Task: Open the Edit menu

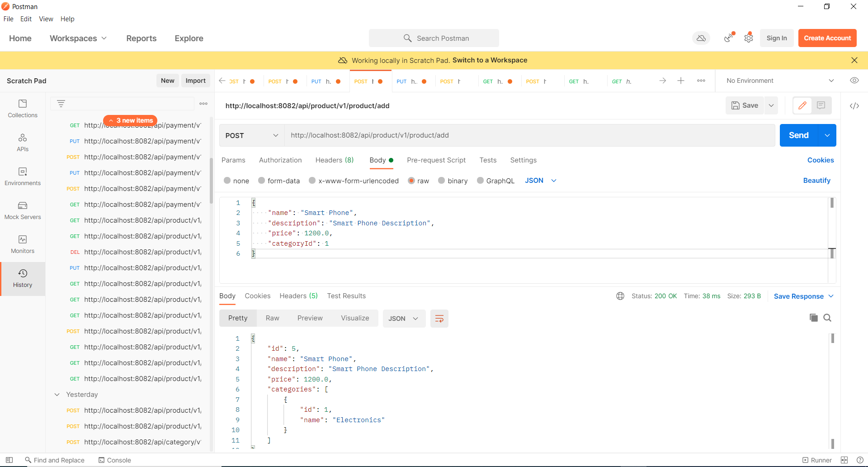Action: pos(26,19)
